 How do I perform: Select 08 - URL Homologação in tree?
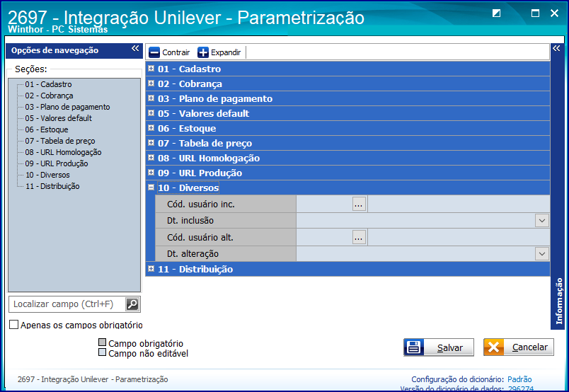click(x=63, y=152)
